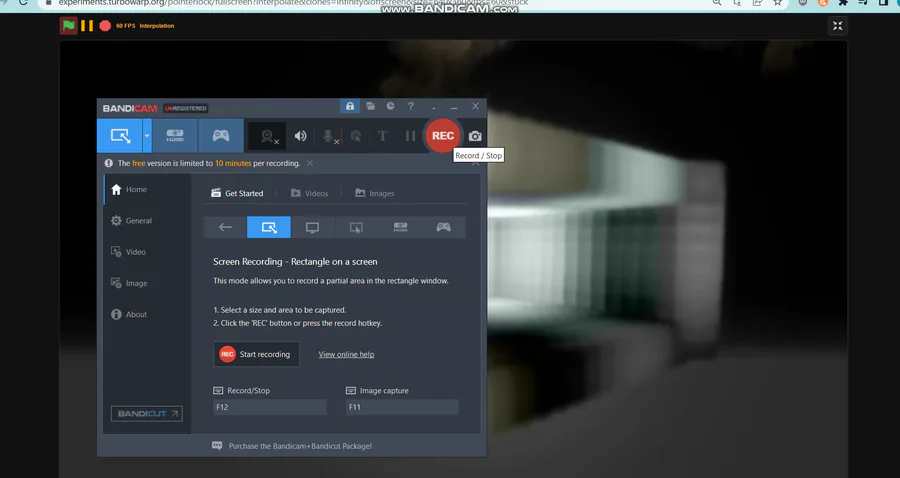The height and width of the screenshot is (478, 900).
Task: Select HDMI device mode button in mode row
Action: coord(400,227)
